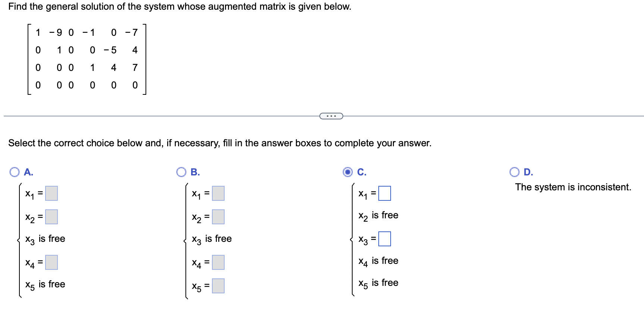Click the x2 answer box under choice B

tap(218, 216)
